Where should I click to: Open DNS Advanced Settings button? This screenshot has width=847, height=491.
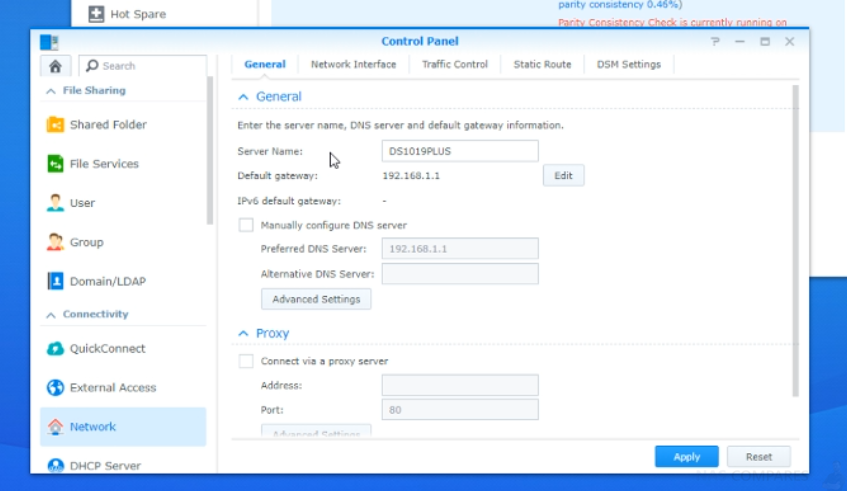coord(316,299)
